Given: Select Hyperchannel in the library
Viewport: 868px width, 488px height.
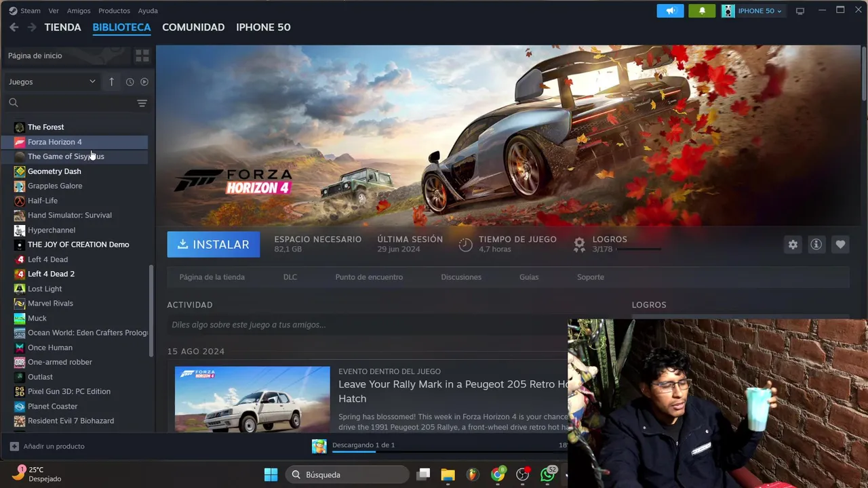Looking at the screenshot, I should (x=75, y=230).
